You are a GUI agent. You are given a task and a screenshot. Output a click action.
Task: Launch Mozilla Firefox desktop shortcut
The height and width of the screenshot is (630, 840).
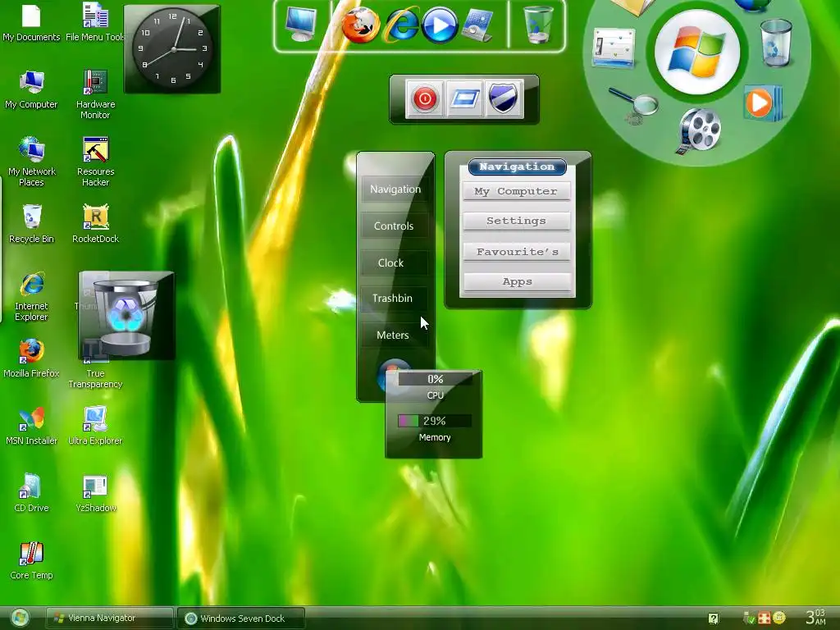(x=31, y=358)
